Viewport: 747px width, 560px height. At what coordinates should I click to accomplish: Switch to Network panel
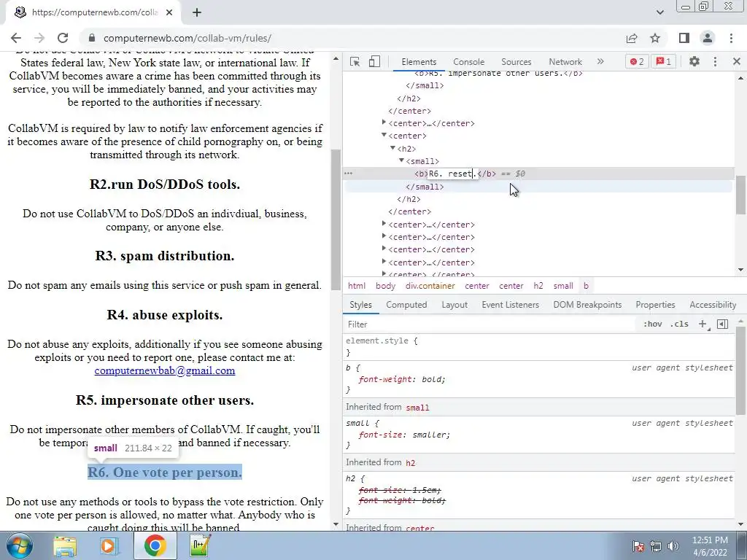[565, 62]
